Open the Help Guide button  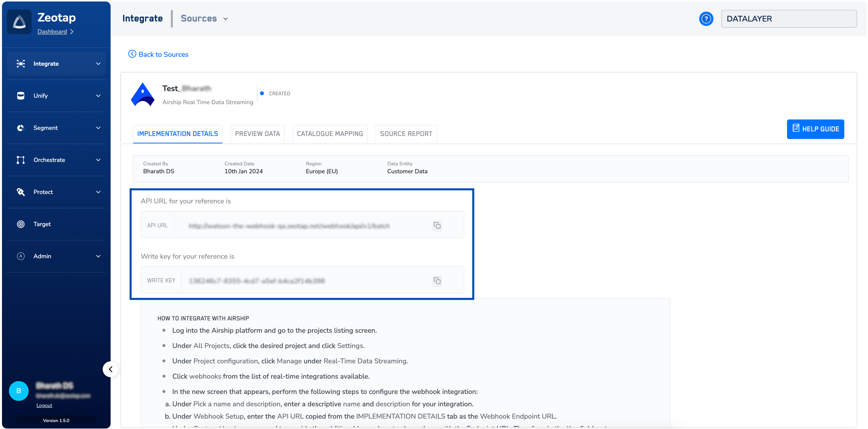point(815,129)
